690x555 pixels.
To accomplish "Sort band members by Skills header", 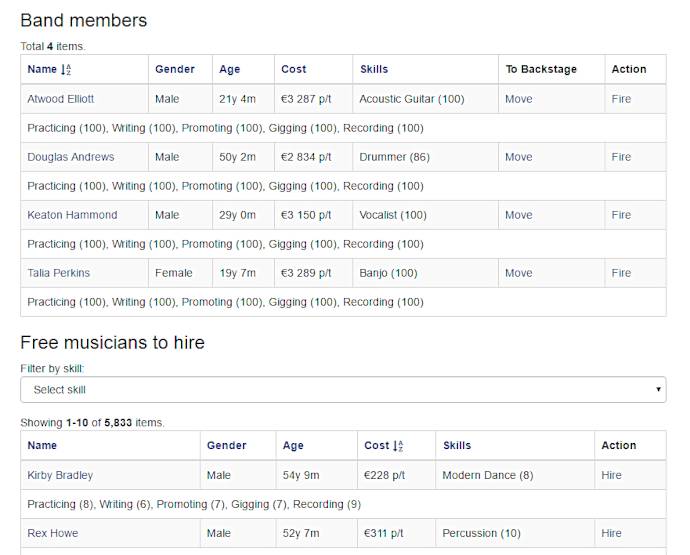I will coord(374,70).
